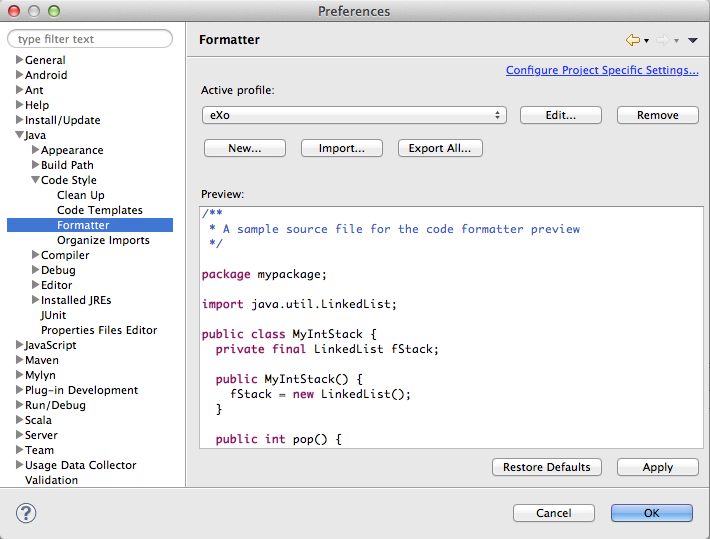Select JUnit preference page
710x539 pixels.
coord(53,315)
